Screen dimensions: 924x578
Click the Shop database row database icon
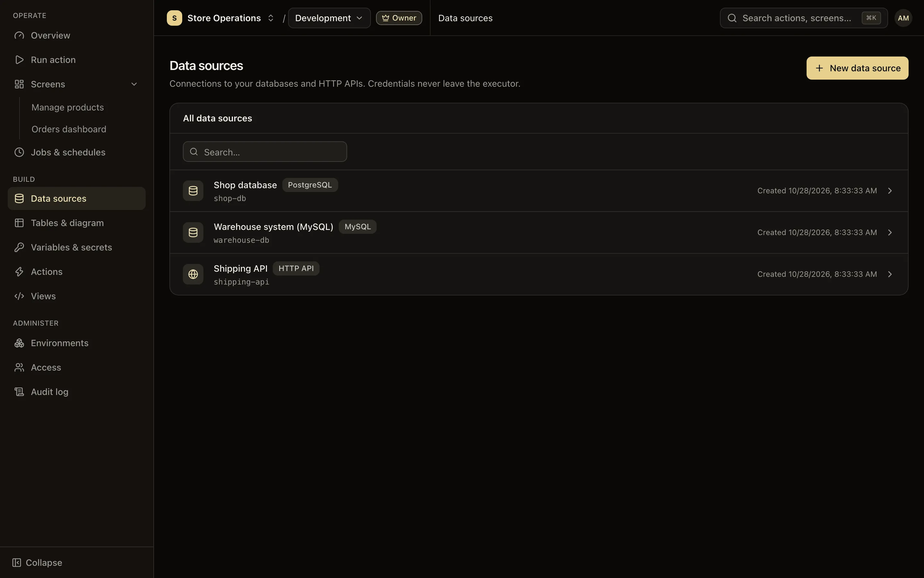pos(193,191)
